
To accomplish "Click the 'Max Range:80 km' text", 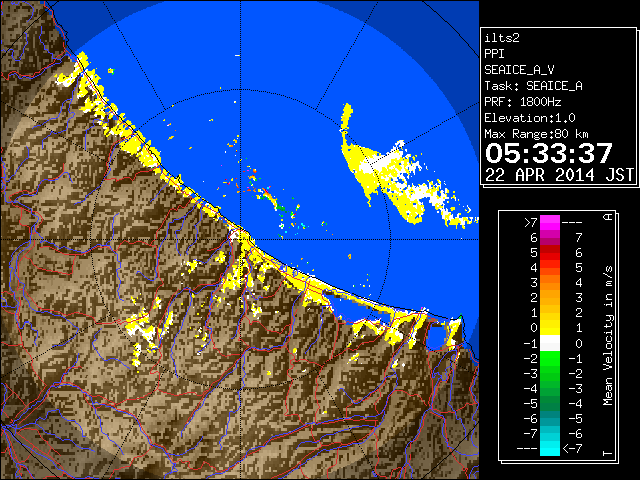I will pos(537,134).
